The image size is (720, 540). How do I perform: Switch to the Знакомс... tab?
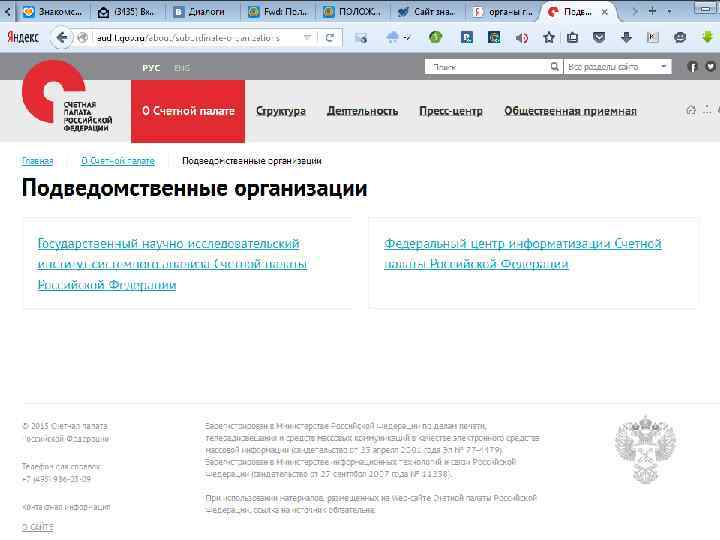tap(52, 12)
